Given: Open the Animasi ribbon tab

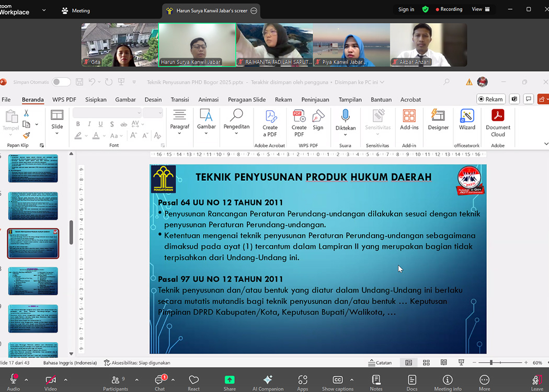Looking at the screenshot, I should point(208,99).
